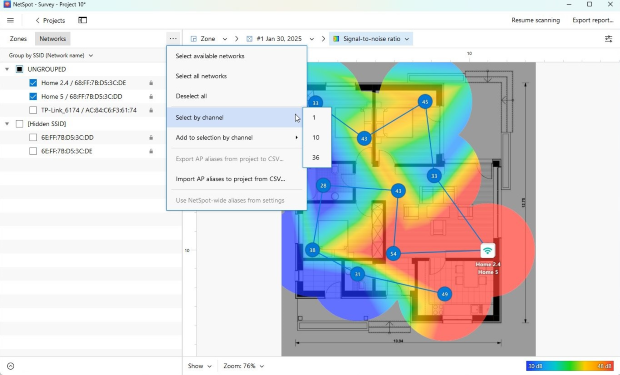Collapse the UNGROUPED tree group
620x375 pixels.
pos(7,69)
